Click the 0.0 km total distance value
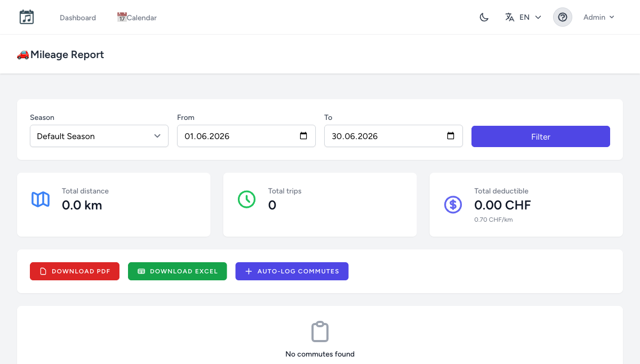This screenshot has width=640, height=364. point(82,205)
